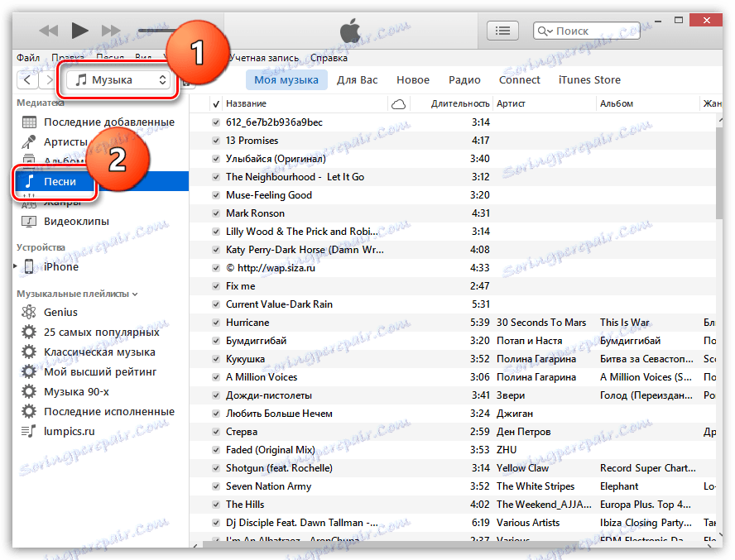Open the Справка menu
The height and width of the screenshot is (560, 735).
click(329, 58)
